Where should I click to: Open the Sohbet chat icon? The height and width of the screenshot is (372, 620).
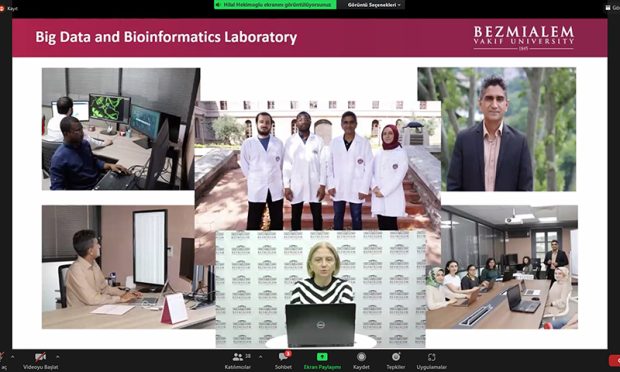pos(284,357)
